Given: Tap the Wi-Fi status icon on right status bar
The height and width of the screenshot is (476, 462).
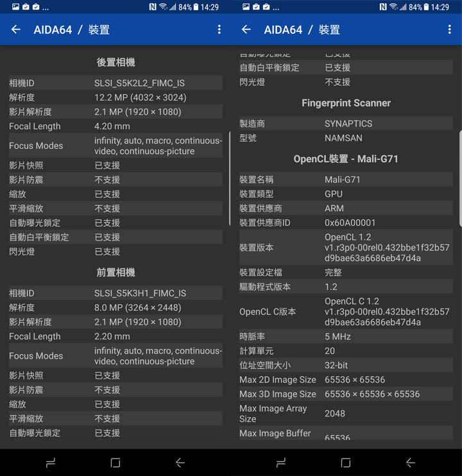Looking at the screenshot, I should pyautogui.click(x=394, y=6).
